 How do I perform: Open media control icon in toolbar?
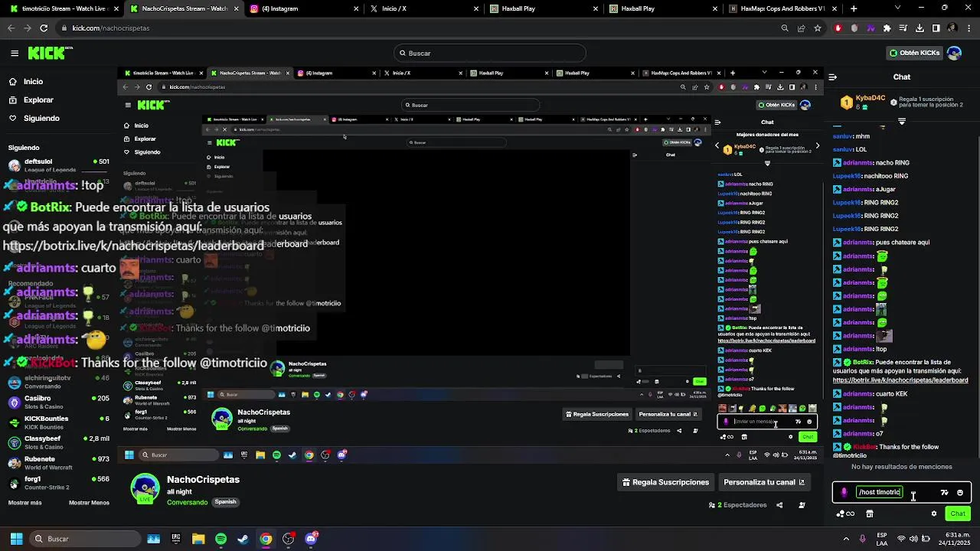[904, 28]
